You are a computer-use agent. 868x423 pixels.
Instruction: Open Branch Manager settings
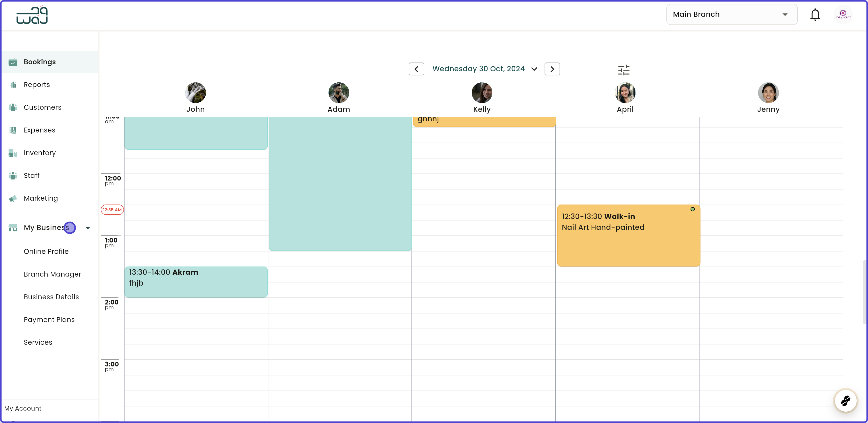(x=52, y=274)
